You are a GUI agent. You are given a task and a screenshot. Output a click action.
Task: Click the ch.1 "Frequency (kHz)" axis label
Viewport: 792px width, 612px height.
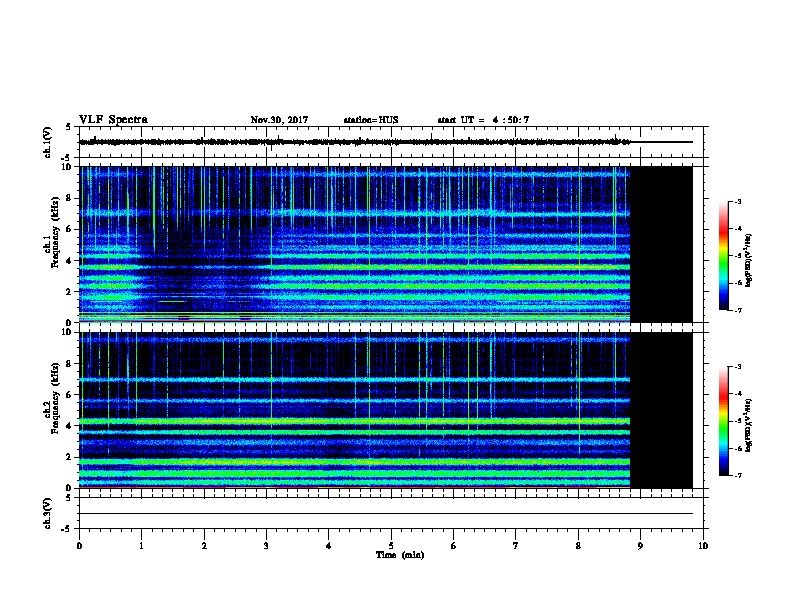(x=55, y=232)
